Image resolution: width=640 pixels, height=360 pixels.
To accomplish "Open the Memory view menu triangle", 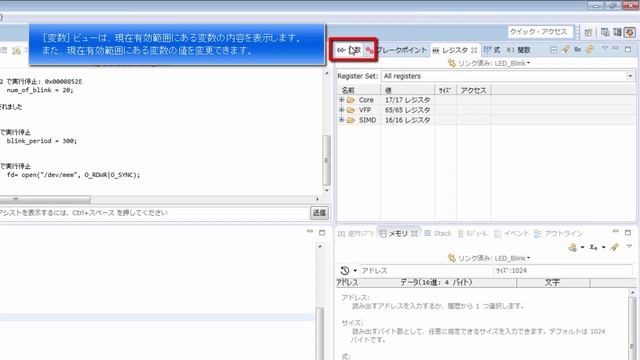I will [629, 246].
